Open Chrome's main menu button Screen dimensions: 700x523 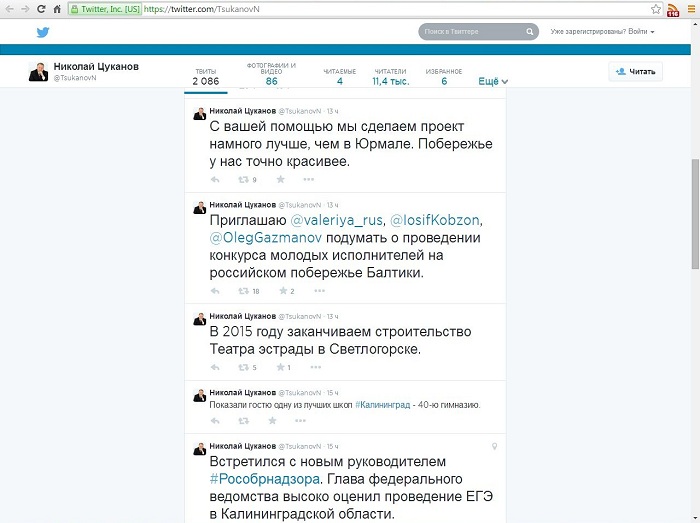(691, 9)
